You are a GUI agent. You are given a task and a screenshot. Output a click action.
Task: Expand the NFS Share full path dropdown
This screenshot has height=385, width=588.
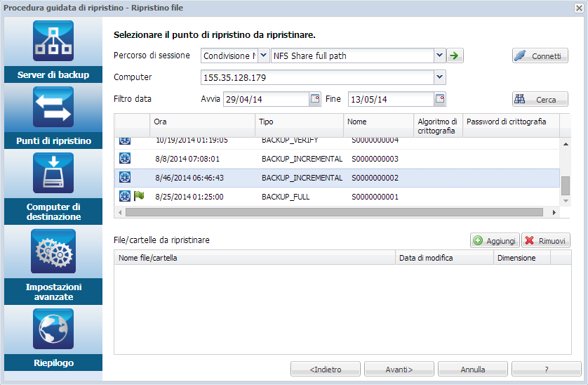point(440,56)
